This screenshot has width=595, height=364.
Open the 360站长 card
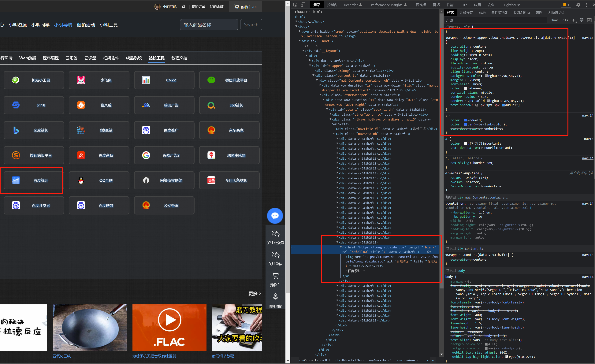229,105
